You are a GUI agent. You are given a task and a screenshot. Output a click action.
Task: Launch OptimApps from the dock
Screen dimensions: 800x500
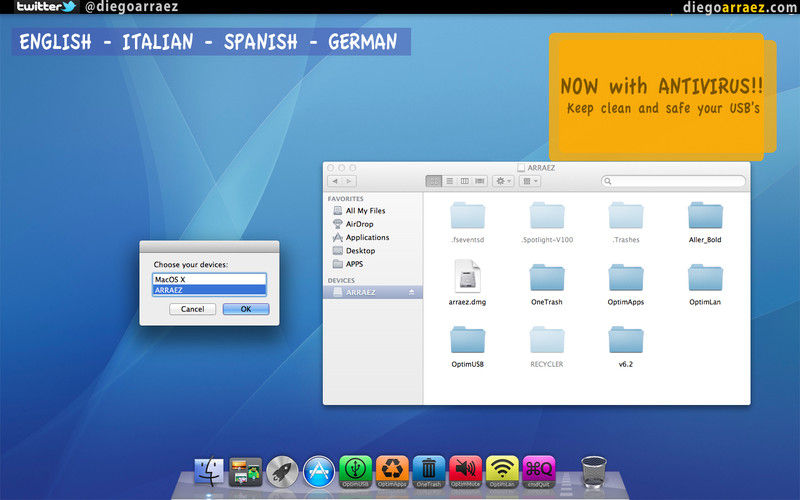392,471
